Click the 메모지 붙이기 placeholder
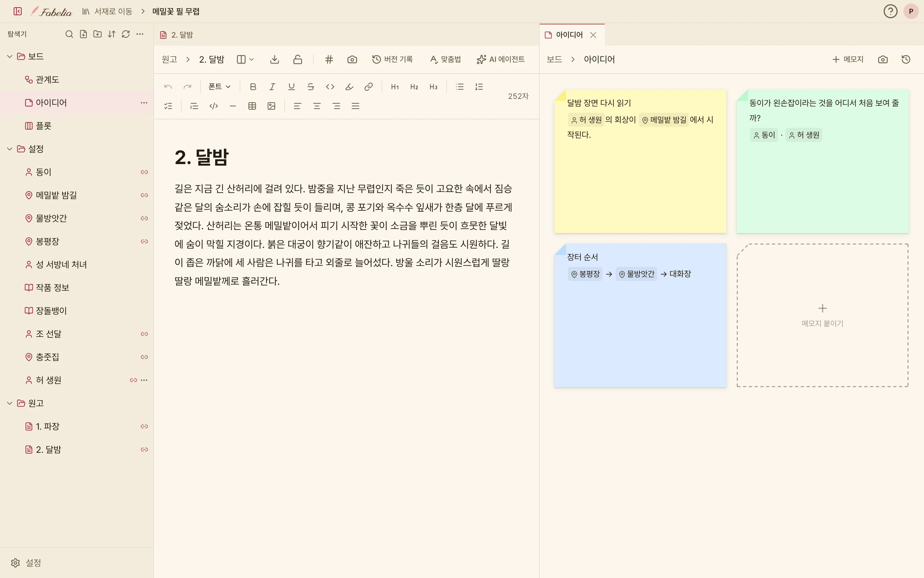 [x=822, y=315]
